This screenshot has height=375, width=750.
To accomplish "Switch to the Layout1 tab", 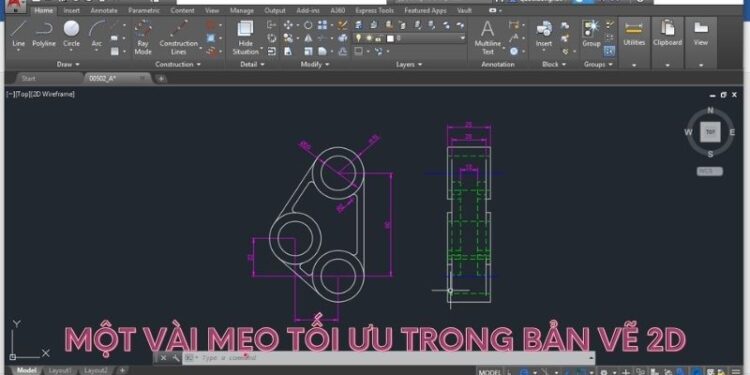I will click(60, 371).
